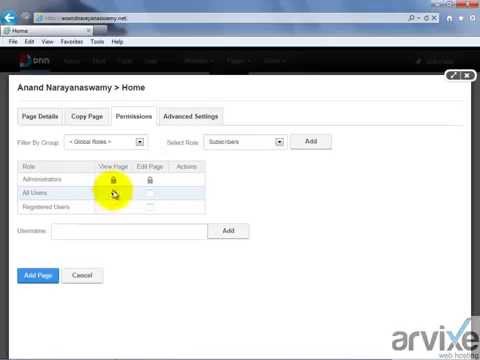The width and height of the screenshot is (480, 360).
Task: Open the Favorites menu
Action: (72, 42)
